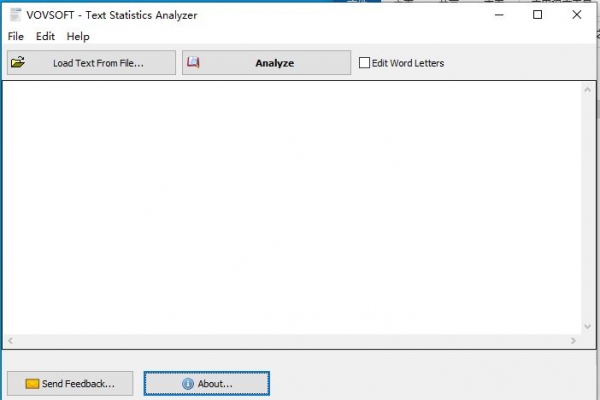Maximize the Text Statistics Analyzer window

538,15
